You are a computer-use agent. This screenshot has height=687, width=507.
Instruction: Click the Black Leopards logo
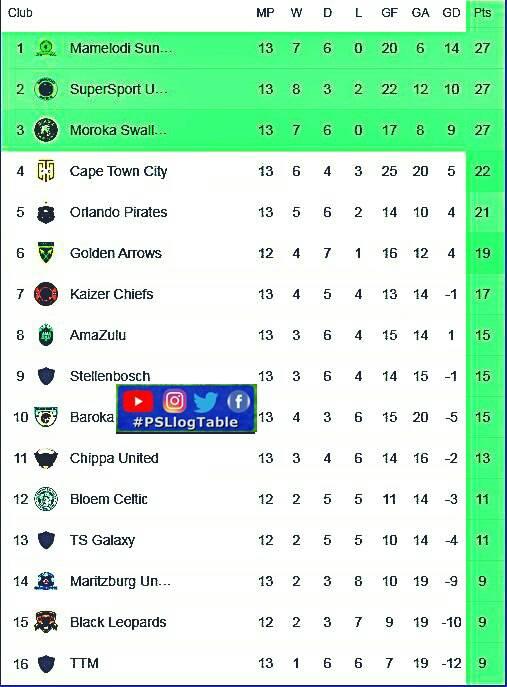coord(46,622)
